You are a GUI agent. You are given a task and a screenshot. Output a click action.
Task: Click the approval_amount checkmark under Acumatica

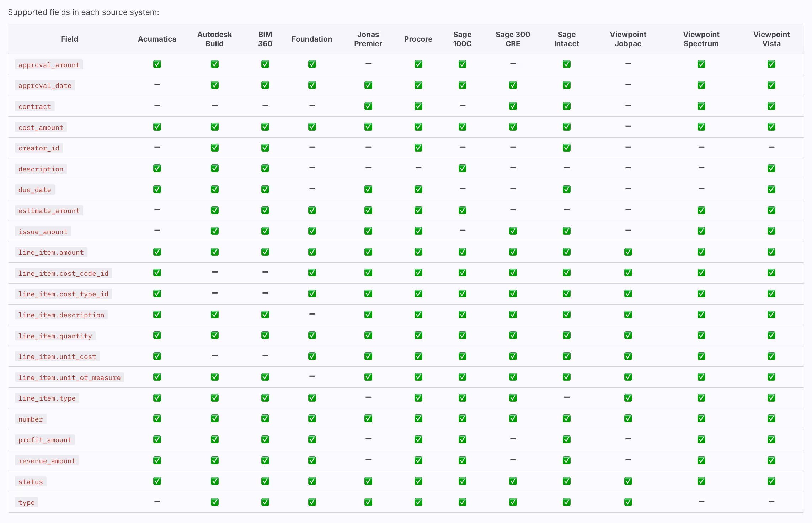[157, 64]
